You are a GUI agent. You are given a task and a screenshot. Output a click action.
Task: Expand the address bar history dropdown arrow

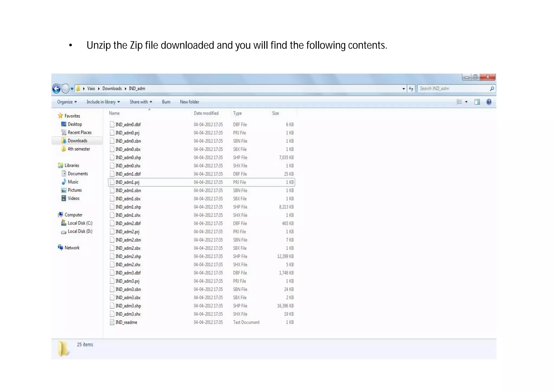pos(404,89)
